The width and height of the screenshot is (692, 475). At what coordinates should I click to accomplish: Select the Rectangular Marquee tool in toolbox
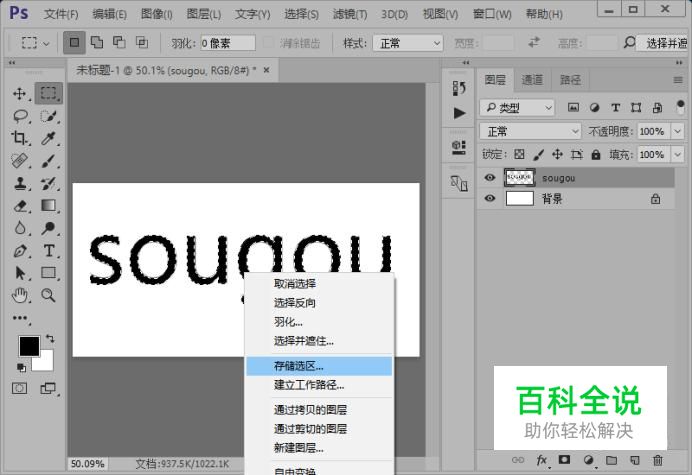tap(49, 93)
